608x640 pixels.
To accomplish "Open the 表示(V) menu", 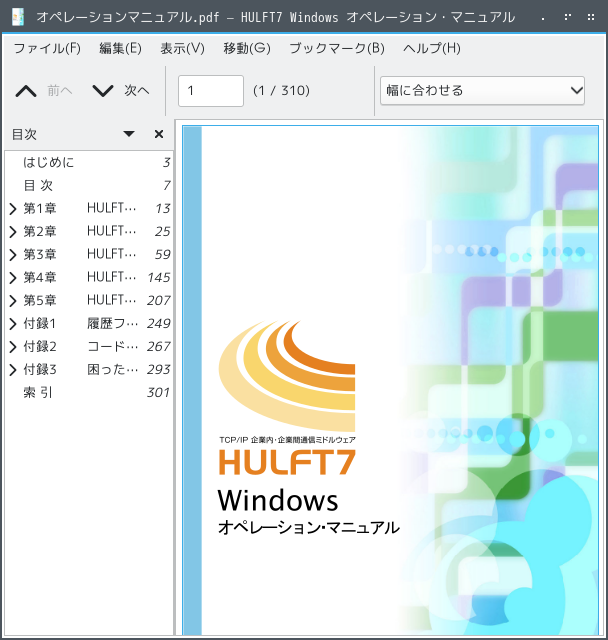I will point(182,48).
